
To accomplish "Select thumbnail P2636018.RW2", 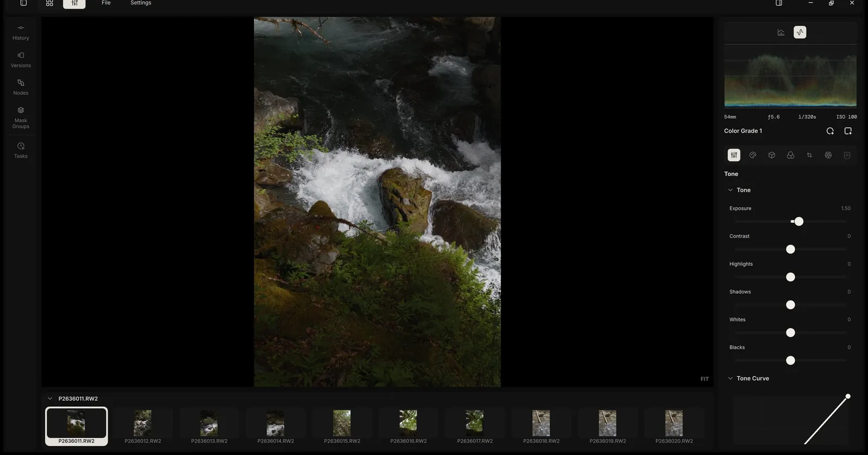I will coord(541,426).
